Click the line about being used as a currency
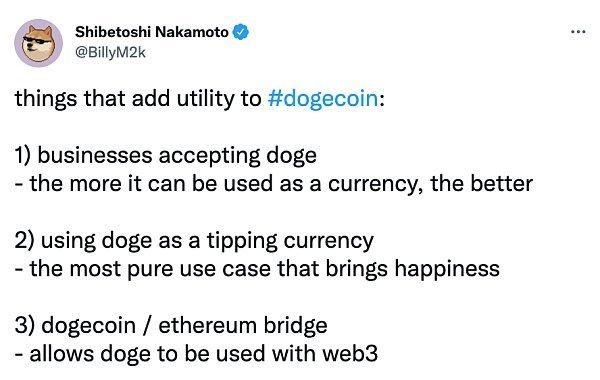Viewport: 600px width, 380px height. [x=274, y=184]
